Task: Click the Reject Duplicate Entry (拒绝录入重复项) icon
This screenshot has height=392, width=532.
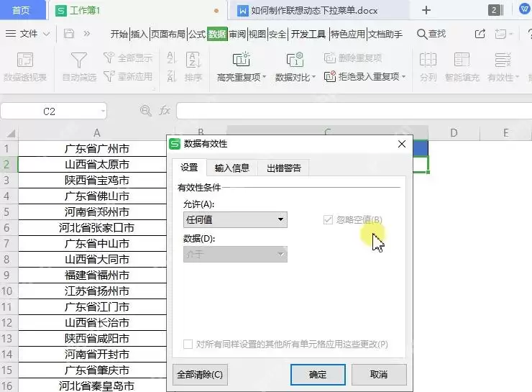Action: [329, 76]
